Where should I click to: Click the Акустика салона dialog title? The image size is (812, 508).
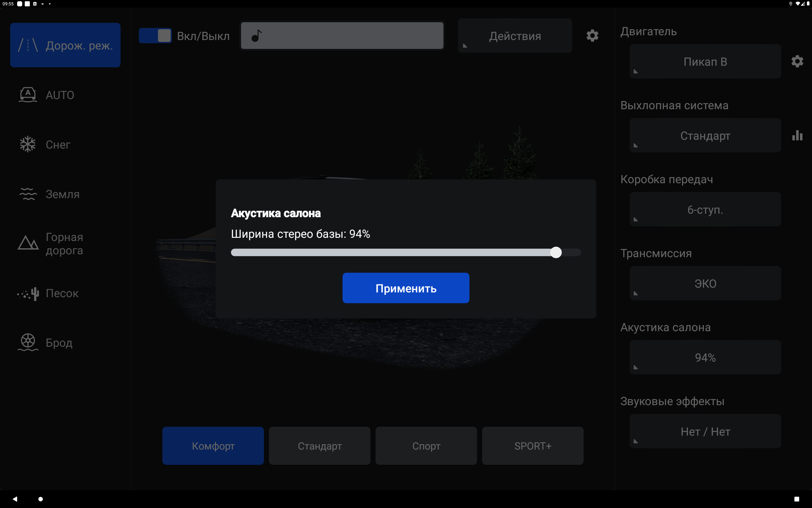(x=276, y=213)
